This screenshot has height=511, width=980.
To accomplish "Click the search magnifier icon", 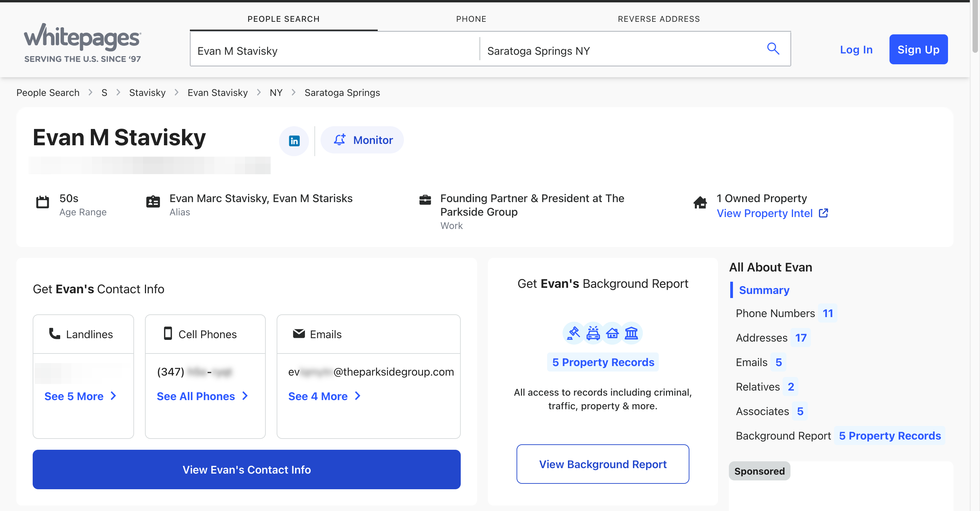I will pyautogui.click(x=773, y=49).
